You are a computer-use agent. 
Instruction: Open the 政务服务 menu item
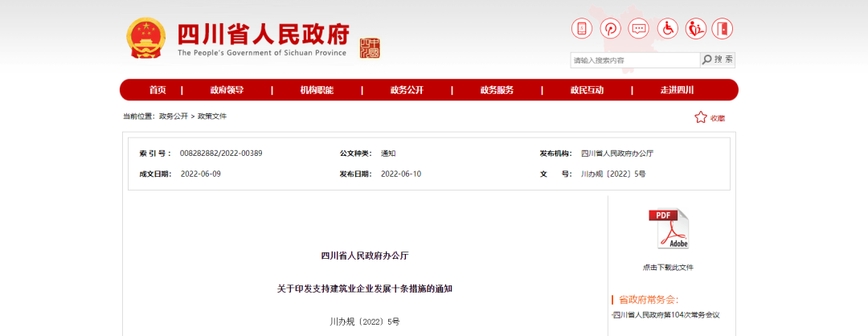click(x=497, y=90)
